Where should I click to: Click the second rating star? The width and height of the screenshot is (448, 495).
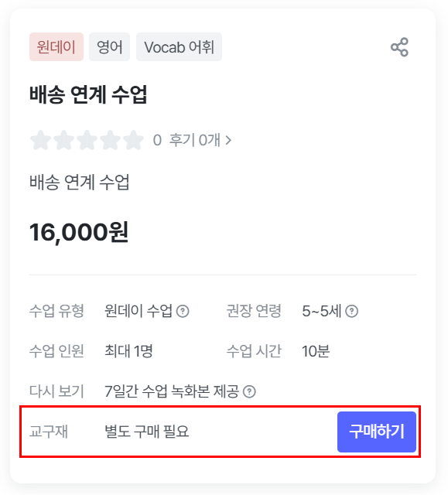tap(63, 140)
